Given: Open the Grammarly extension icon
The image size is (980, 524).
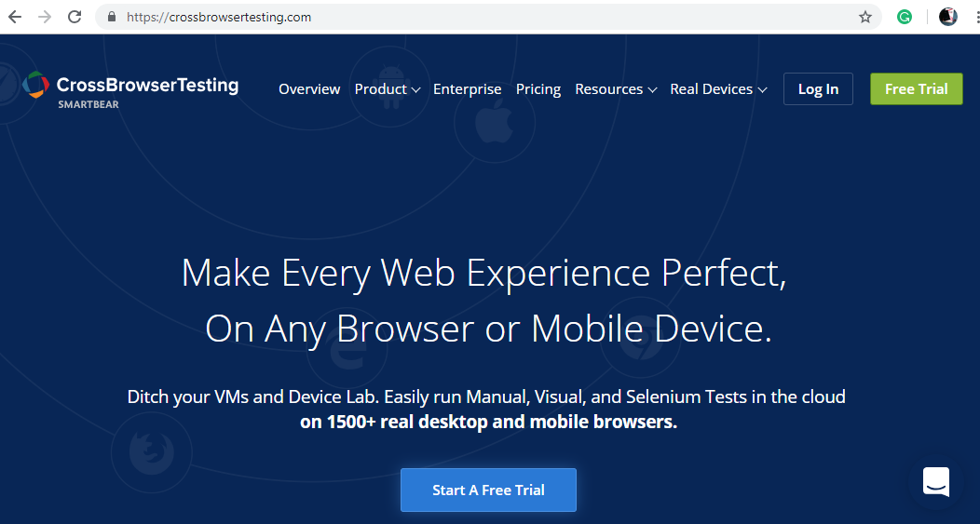Looking at the screenshot, I should [x=905, y=17].
